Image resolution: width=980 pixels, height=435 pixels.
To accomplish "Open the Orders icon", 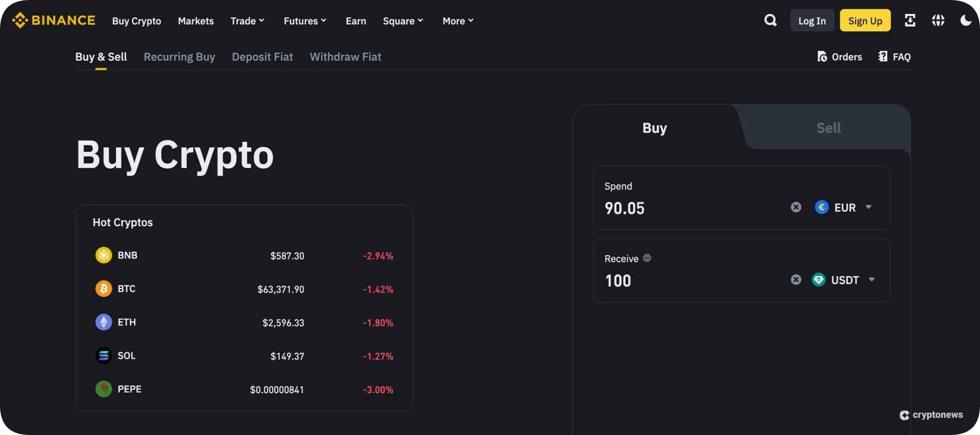I will tap(822, 56).
